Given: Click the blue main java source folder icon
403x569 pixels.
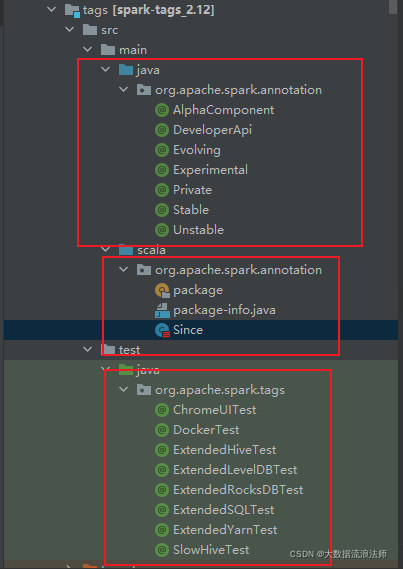Looking at the screenshot, I should click(126, 70).
